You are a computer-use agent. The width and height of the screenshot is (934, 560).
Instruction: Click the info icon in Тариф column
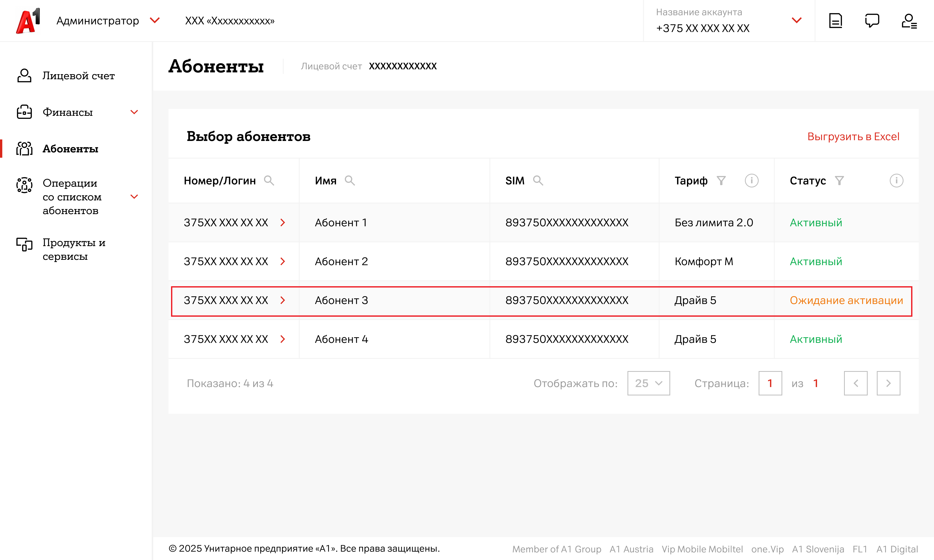751,181
